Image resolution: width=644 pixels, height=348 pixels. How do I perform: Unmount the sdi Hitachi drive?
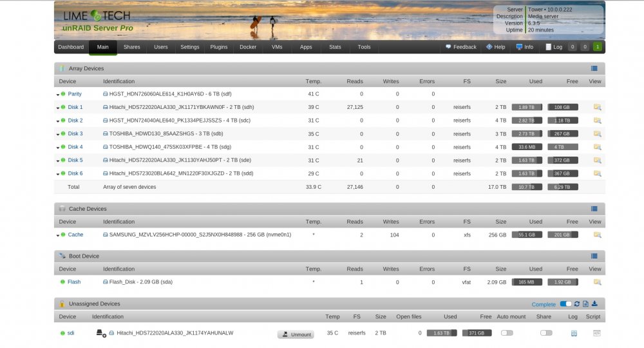coord(296,334)
